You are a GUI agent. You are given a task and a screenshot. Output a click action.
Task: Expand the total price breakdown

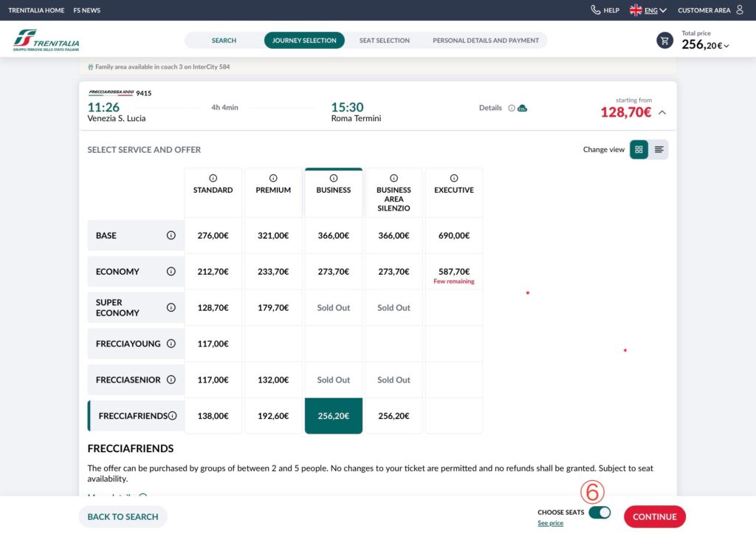point(726,46)
